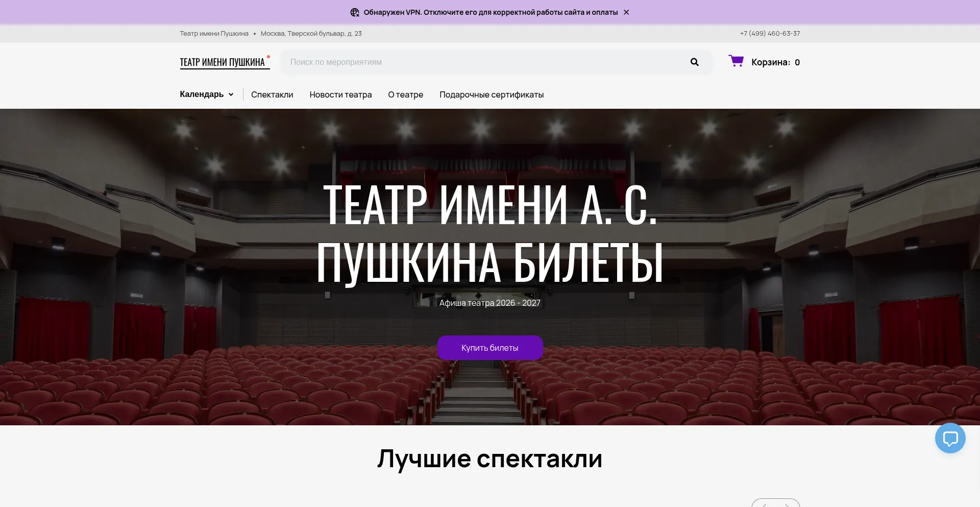Screen dimensions: 980x507
Task: Open the Спектакли menu item
Action: tap(272, 94)
